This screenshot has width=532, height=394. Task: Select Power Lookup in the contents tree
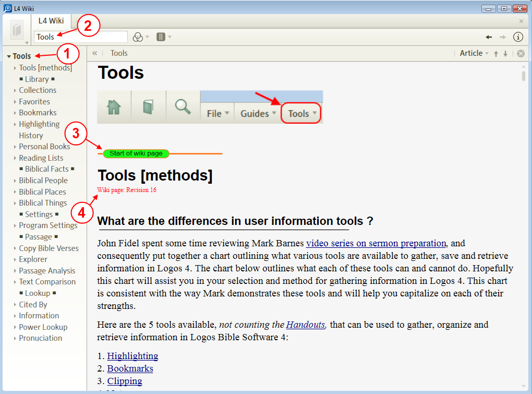point(43,327)
